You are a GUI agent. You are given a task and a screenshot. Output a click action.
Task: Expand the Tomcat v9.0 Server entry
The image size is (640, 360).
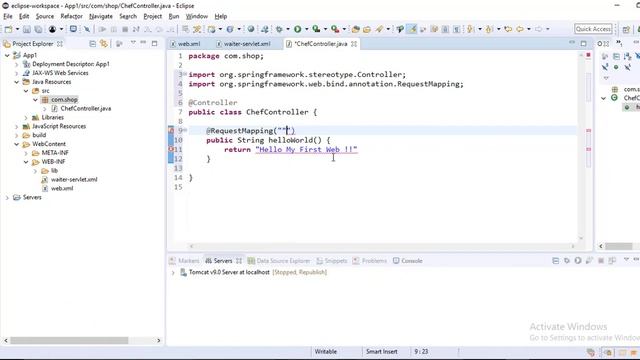click(173, 272)
